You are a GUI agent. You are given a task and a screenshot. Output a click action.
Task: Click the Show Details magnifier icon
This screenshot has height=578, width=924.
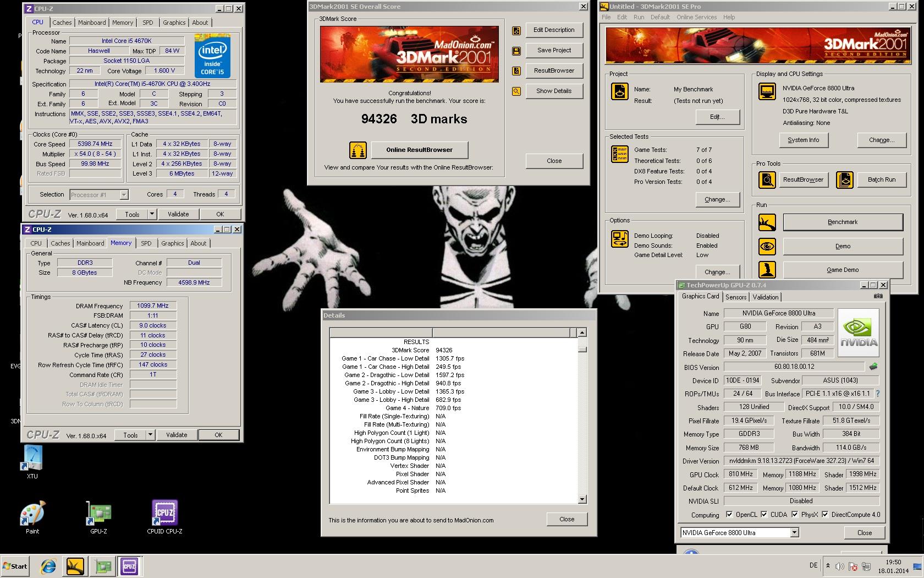(516, 91)
